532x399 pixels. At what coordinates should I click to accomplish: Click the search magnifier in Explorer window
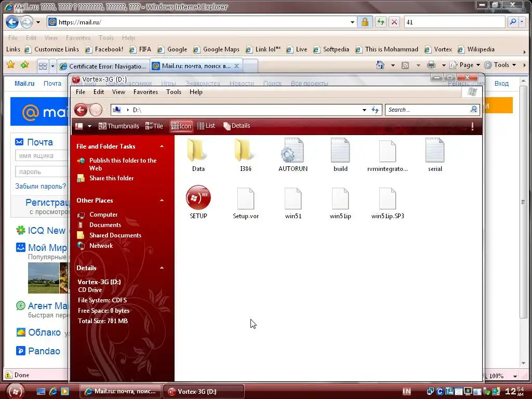click(x=474, y=109)
